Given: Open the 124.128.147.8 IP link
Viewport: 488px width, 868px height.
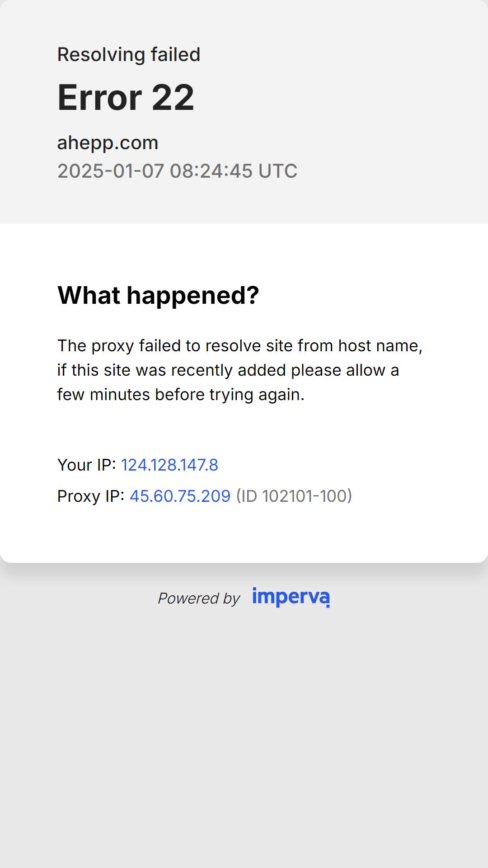Looking at the screenshot, I should click(169, 465).
